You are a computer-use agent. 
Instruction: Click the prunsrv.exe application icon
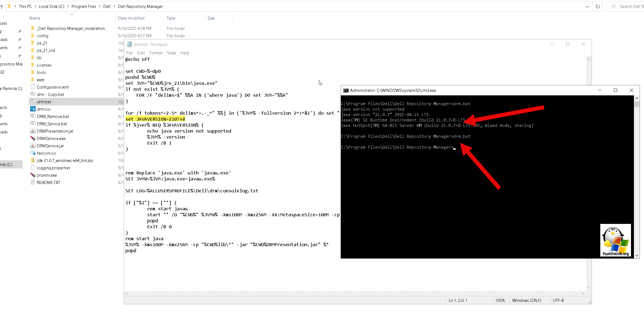(x=33, y=175)
